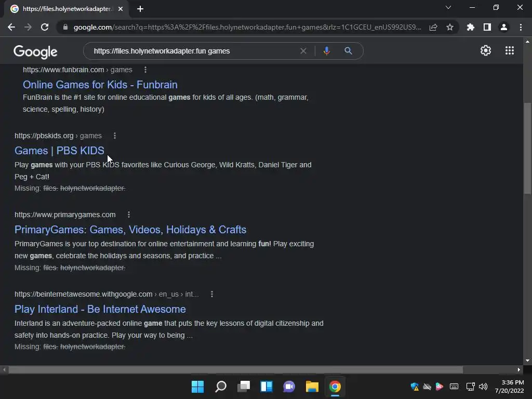
Task: Open more options for primarygames.com result
Action: (129, 215)
